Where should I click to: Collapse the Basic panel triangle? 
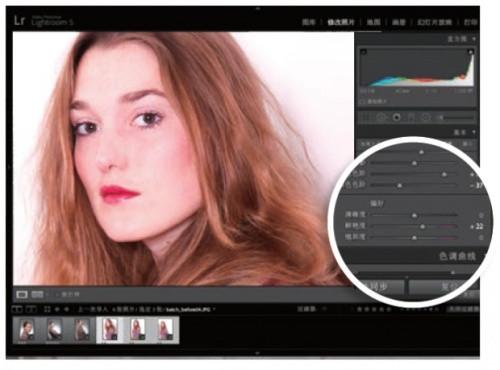pyautogui.click(x=474, y=132)
